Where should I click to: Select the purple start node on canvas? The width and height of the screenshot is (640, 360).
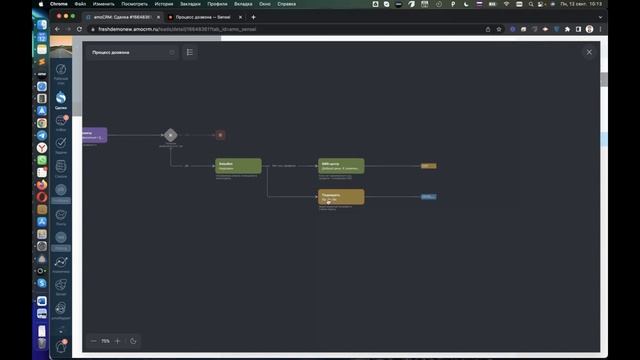click(95, 135)
